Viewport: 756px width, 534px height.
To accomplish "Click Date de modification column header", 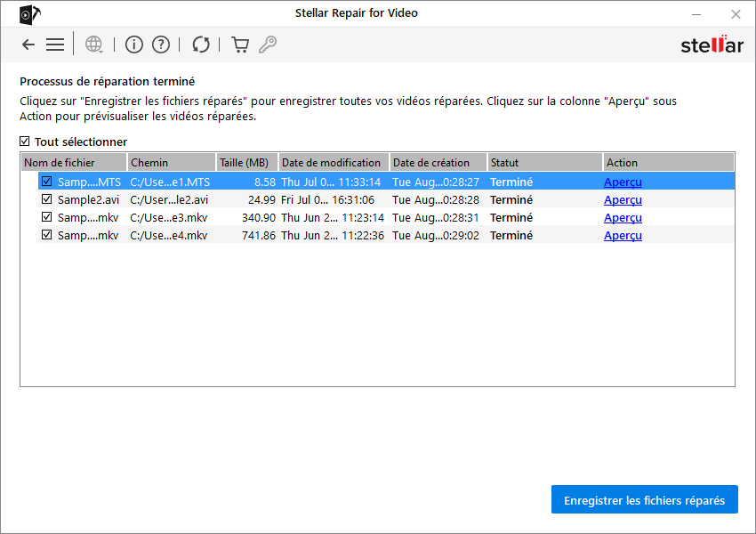I will point(334,163).
